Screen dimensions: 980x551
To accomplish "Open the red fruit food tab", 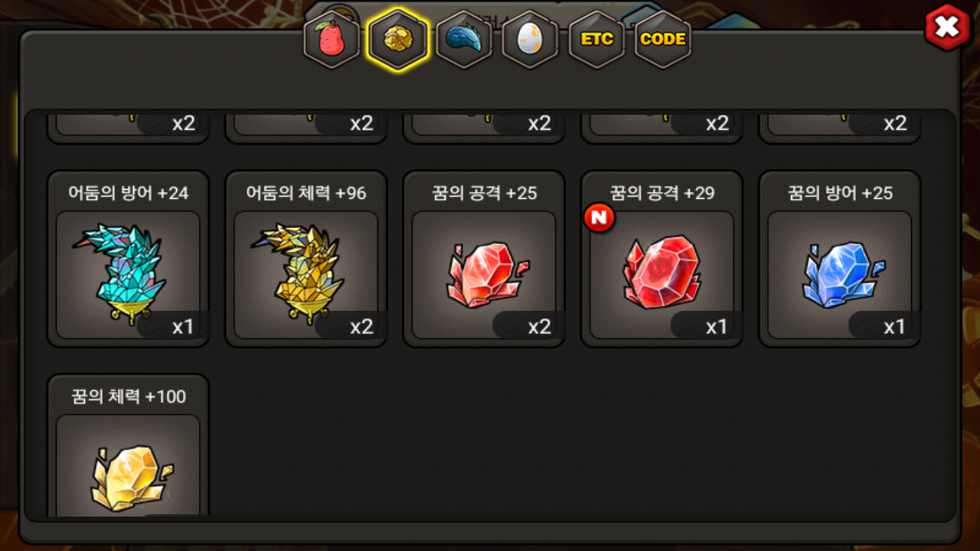I will (x=332, y=40).
